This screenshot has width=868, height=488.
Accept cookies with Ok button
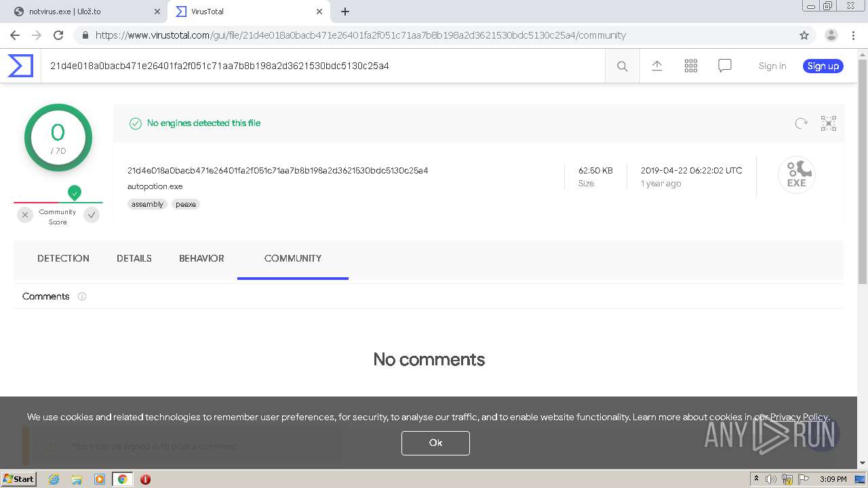[435, 443]
